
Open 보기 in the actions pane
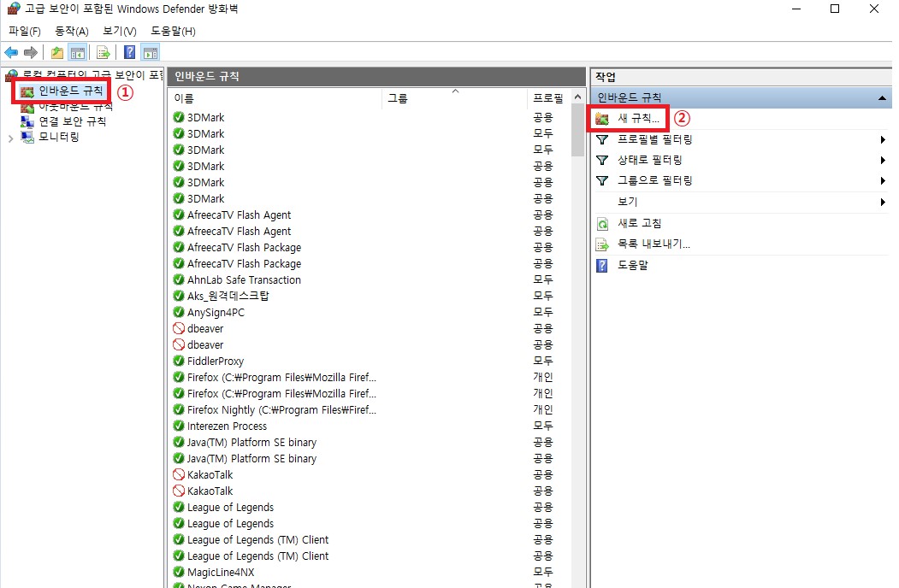tap(627, 202)
